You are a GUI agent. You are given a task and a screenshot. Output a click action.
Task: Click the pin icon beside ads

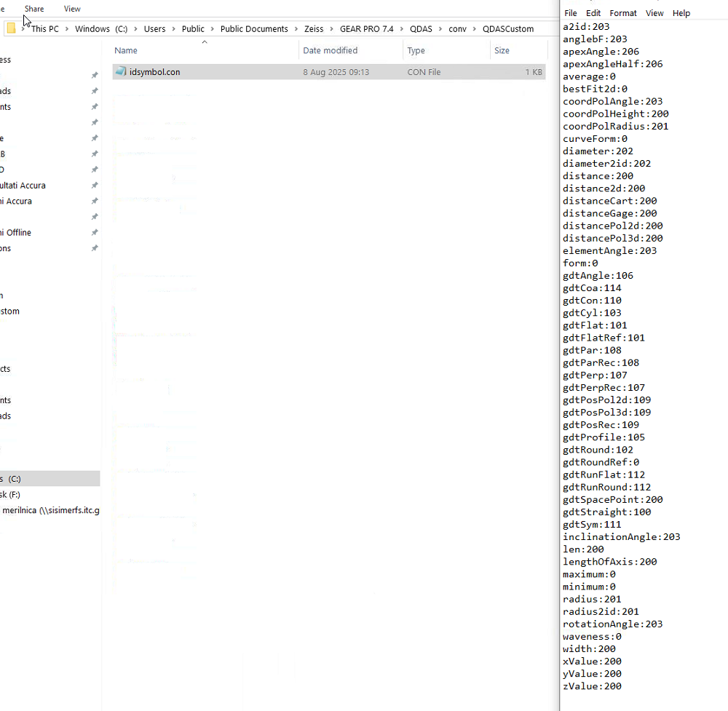(95, 91)
